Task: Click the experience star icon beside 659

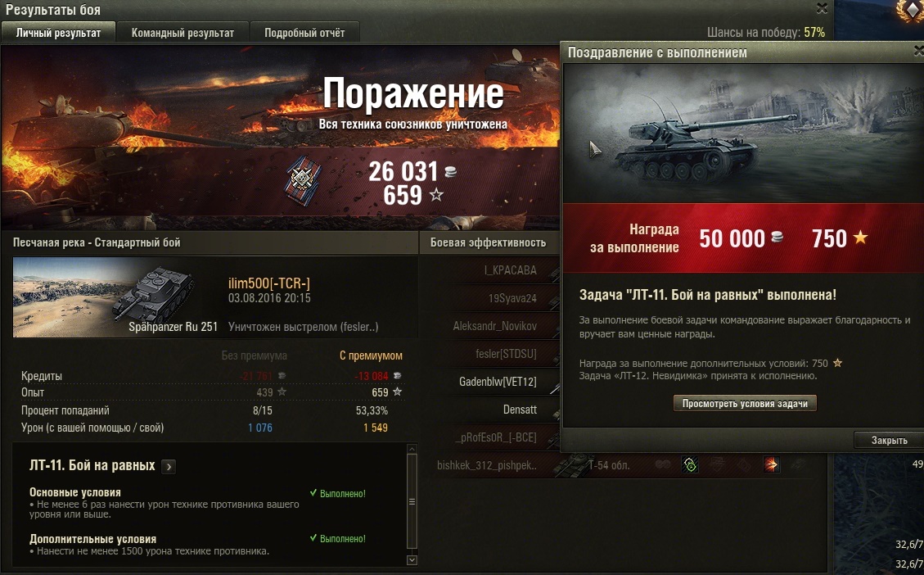Action: 436,194
